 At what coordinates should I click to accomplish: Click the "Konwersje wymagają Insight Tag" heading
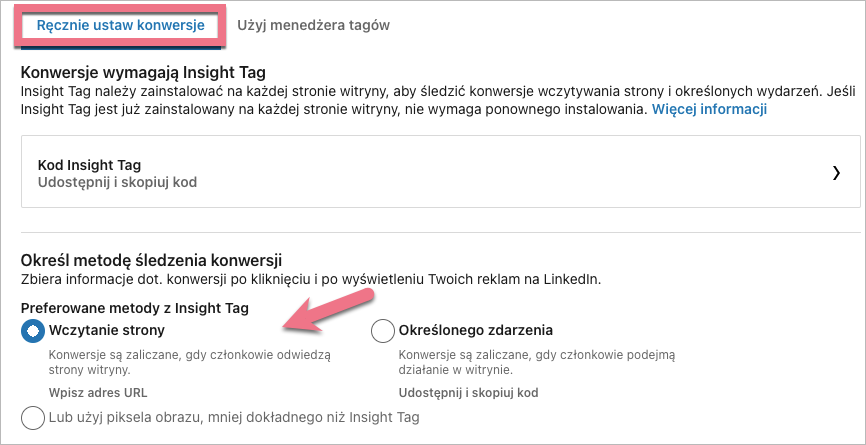click(142, 72)
